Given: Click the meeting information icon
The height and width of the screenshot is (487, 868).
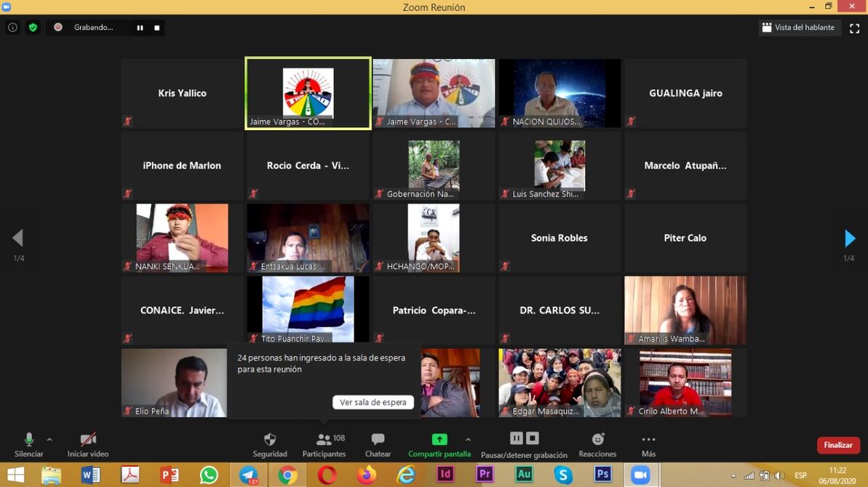Looking at the screenshot, I should pyautogui.click(x=12, y=28).
